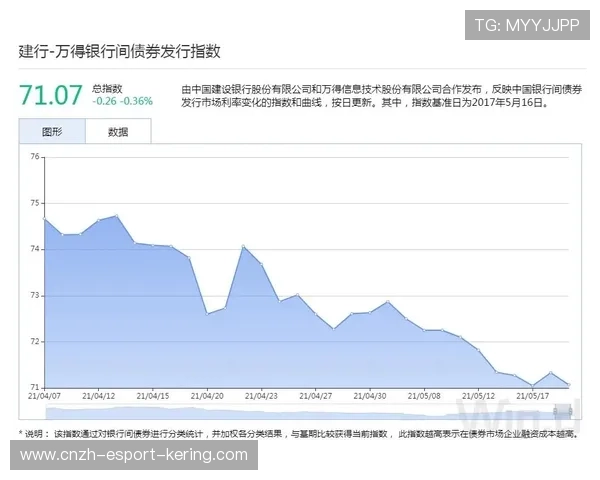Viewport: 600px width, 480px height.
Task: Click the y-axis label 72
Action: [x=35, y=341]
